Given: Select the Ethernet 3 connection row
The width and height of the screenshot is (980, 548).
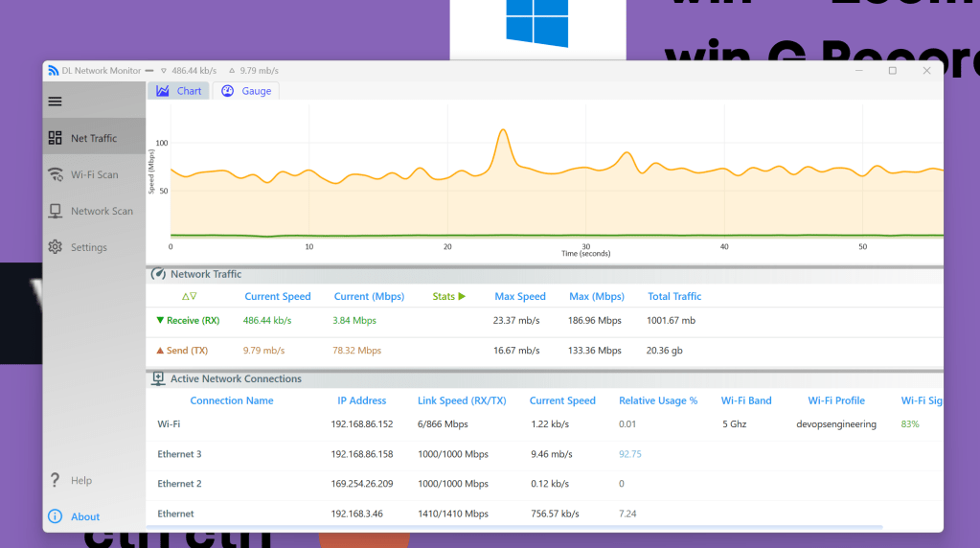Looking at the screenshot, I should coord(544,454).
